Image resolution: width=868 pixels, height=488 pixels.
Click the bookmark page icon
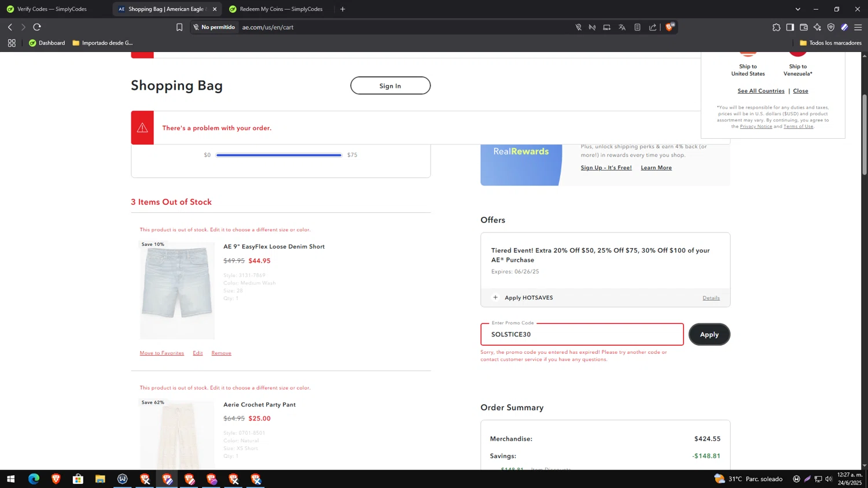pyautogui.click(x=179, y=27)
